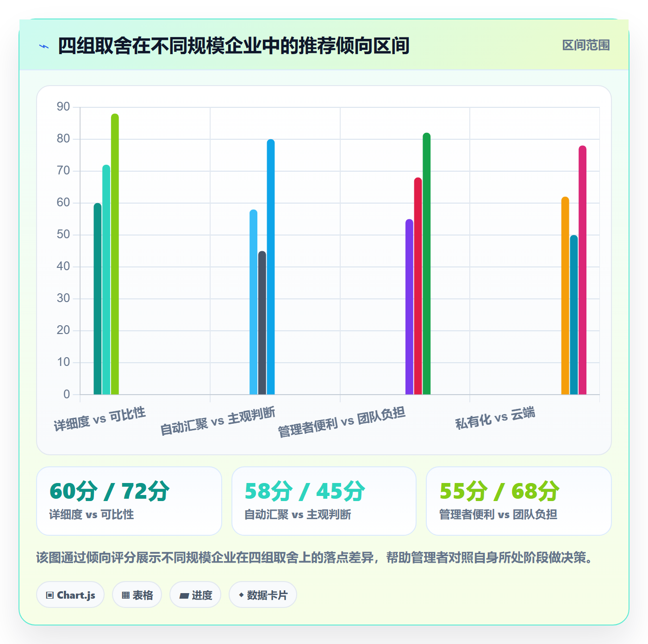Viewport: 648px width, 644px height.
Task: Click the chart title 四组取舍在不同规模企业中的推荐倾向区间
Action: [x=234, y=46]
